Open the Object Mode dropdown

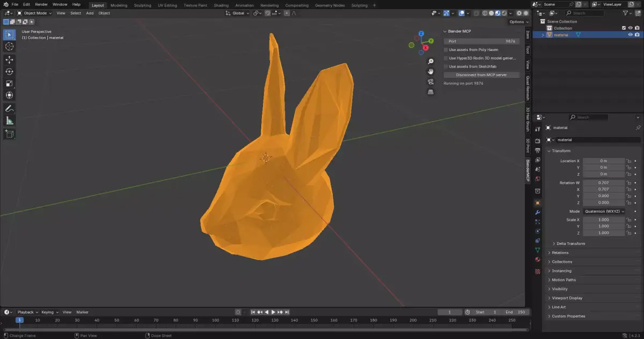coord(34,13)
